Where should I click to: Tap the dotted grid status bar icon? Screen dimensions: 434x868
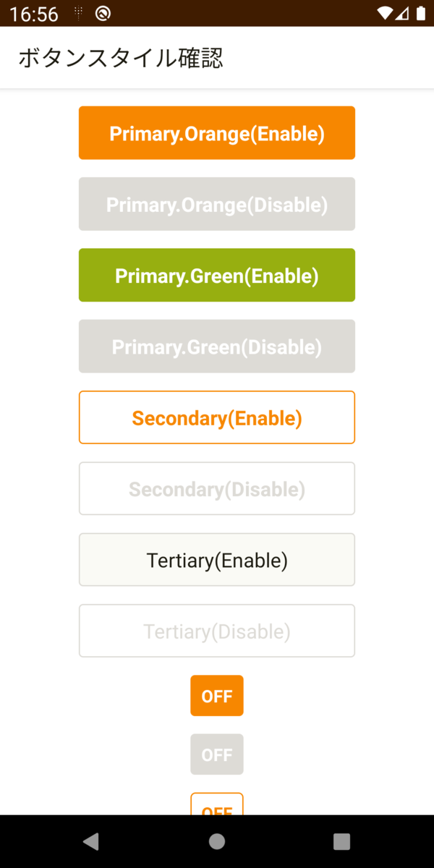pyautogui.click(x=78, y=14)
